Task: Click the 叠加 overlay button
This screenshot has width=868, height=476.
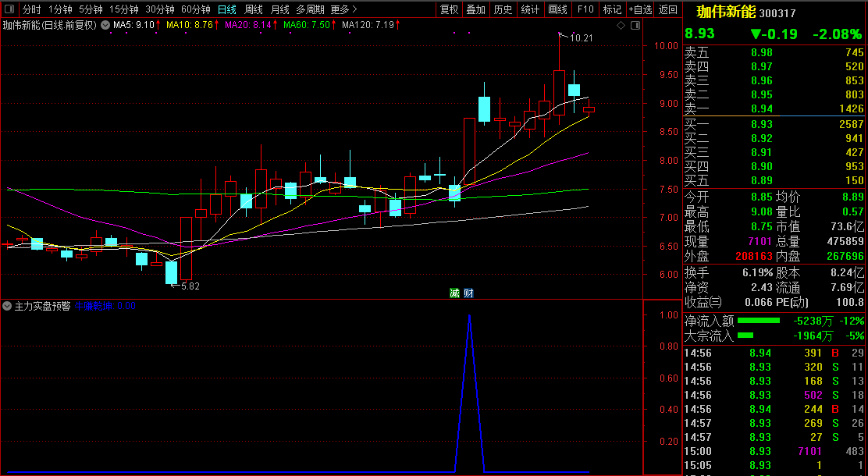Action: pyautogui.click(x=475, y=9)
